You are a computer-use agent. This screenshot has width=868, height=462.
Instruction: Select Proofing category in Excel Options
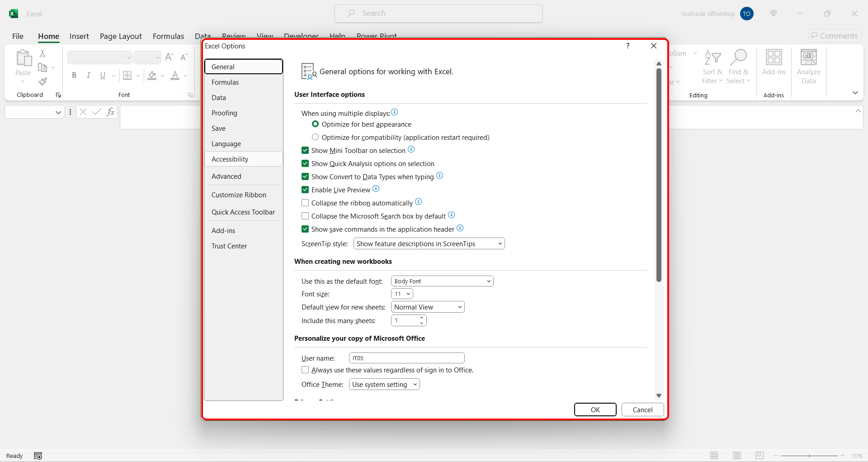point(243,113)
